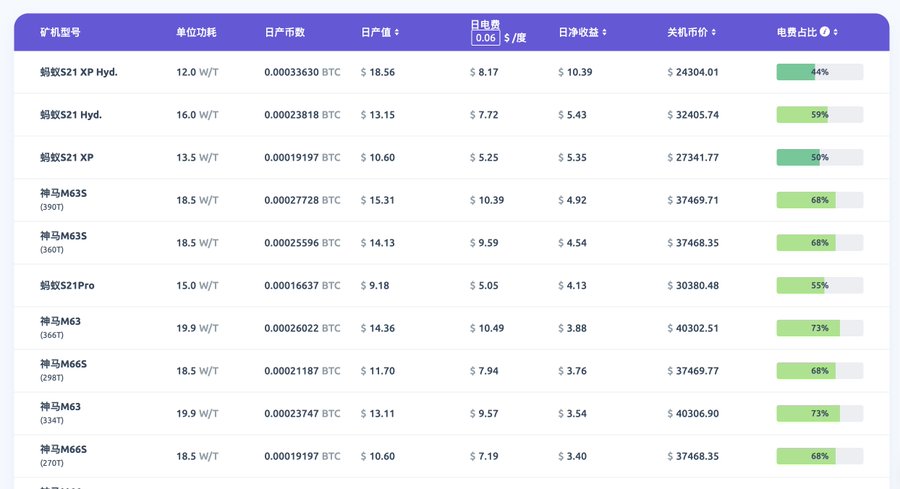Sort by the 日净收益 column arrows
This screenshot has width=900, height=489.
tap(604, 33)
